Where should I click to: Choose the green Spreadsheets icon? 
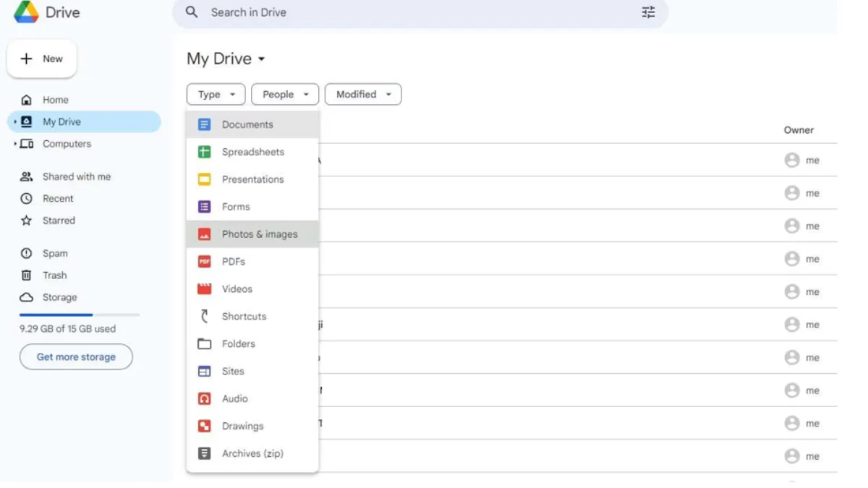[205, 152]
